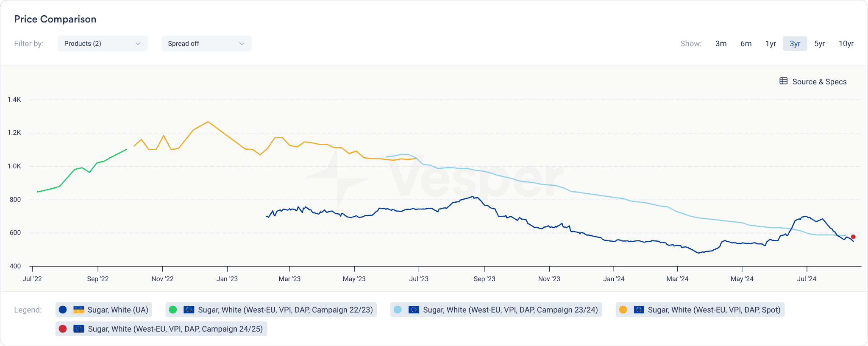The height and width of the screenshot is (346, 868).
Task: Click Ukraine flag icon in legend
Action: [x=78, y=310]
